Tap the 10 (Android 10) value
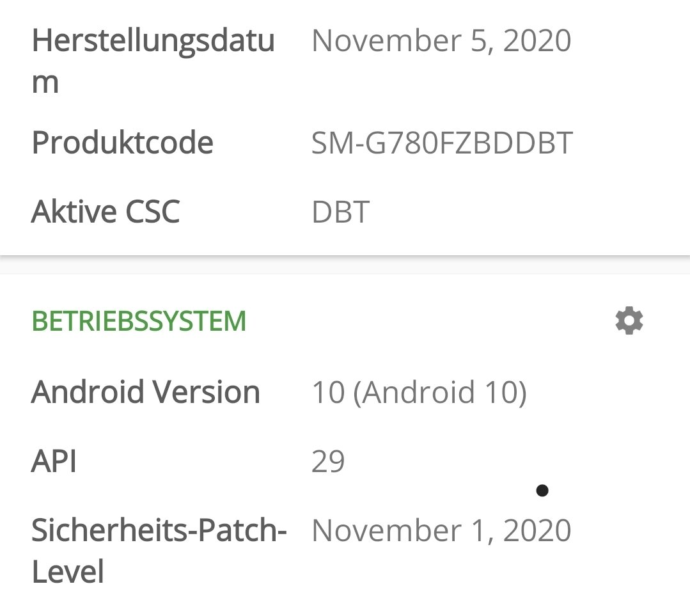Screen dimensions: 690x616 point(419,392)
